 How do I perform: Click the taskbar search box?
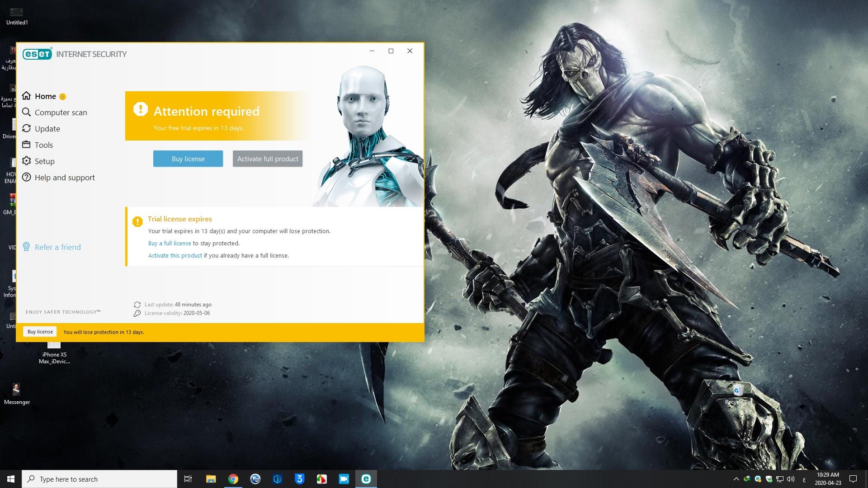[x=99, y=479]
